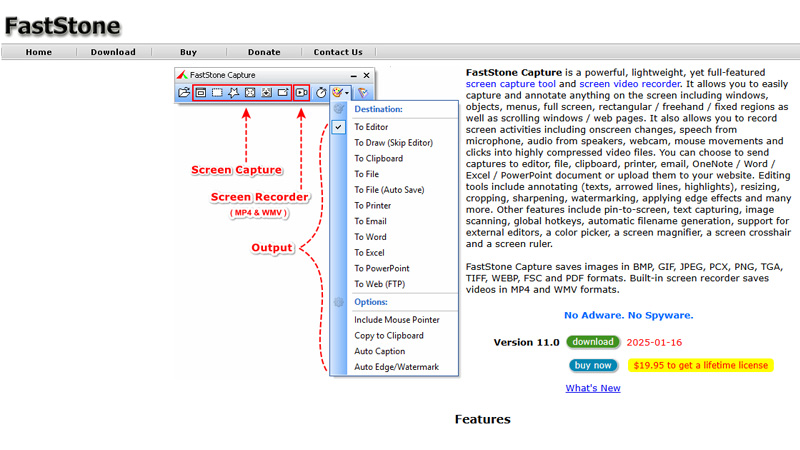Image resolution: width=800 pixels, height=450 pixels.
Task: Start the Screen Recorder video icon
Action: 302,92
